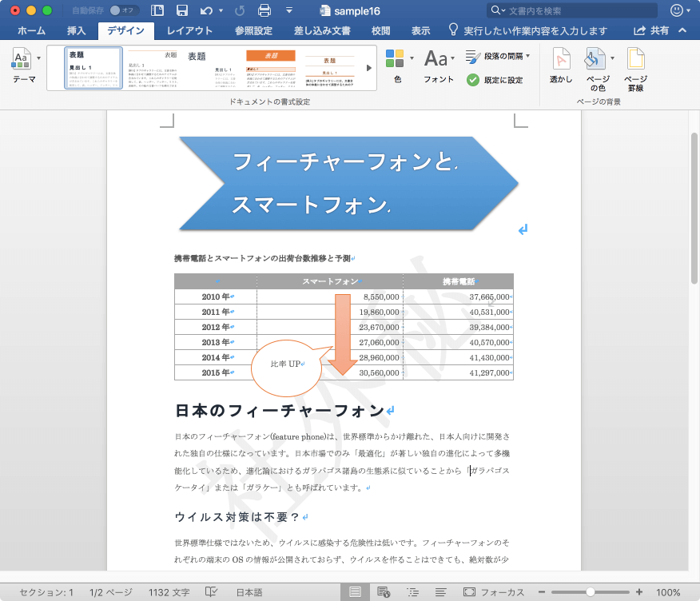Select the orange title style thumbnail
Image resolution: width=700 pixels, height=601 pixels.
tap(271, 68)
